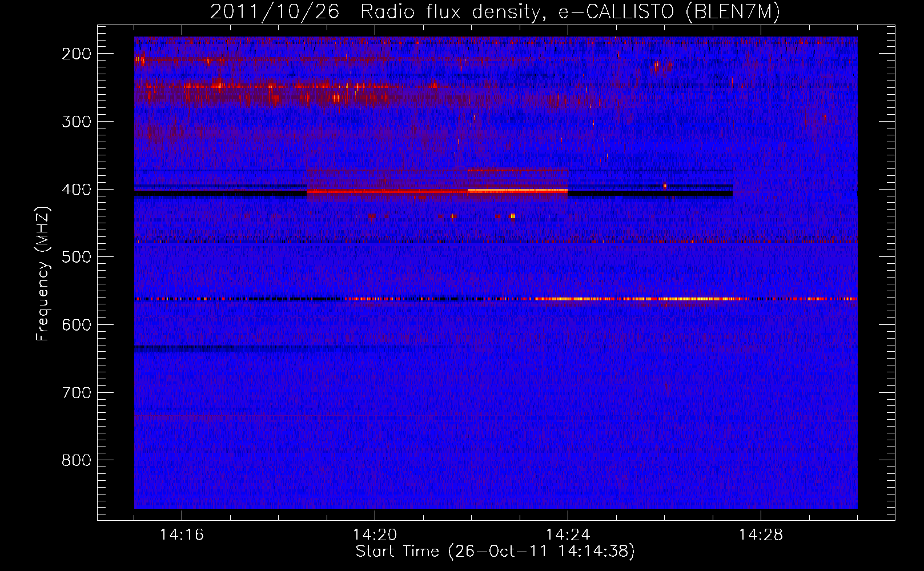Click the 14:24 time tick label
This screenshot has width=924, height=571.
(568, 535)
